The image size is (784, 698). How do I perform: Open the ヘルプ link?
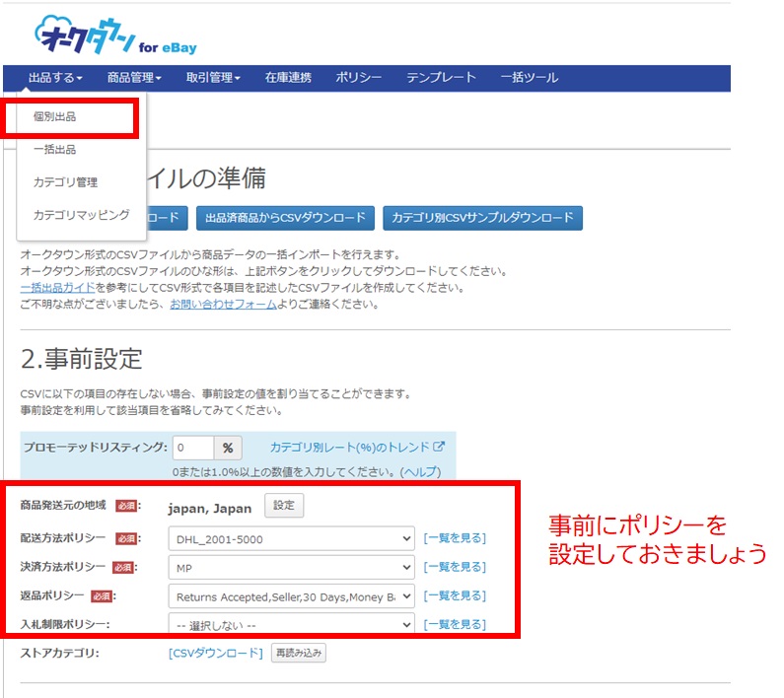(421, 471)
